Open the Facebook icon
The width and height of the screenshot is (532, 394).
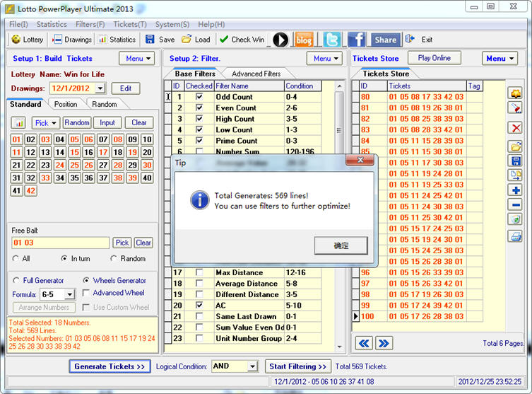tap(357, 40)
